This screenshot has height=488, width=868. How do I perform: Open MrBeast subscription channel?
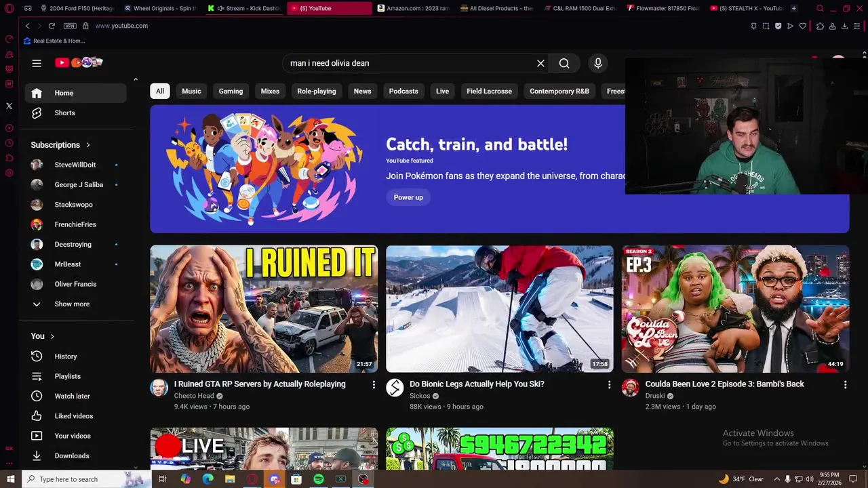point(76,264)
